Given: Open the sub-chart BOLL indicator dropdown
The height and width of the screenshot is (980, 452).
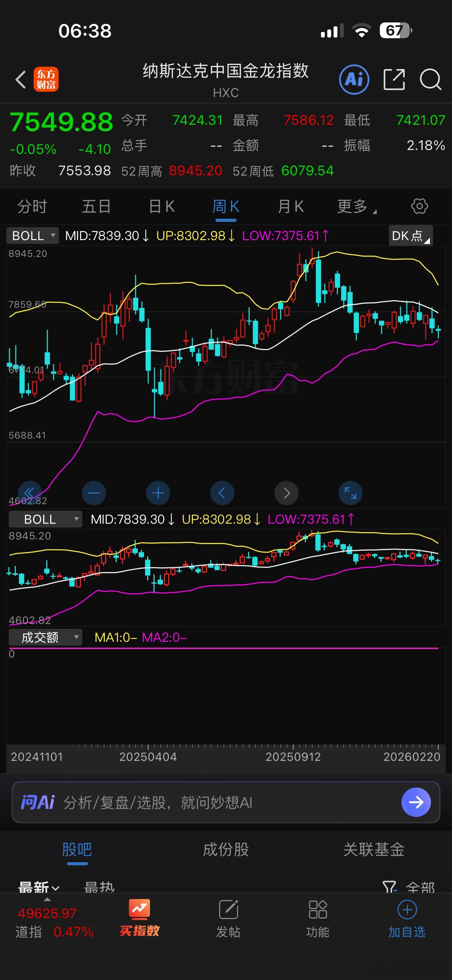Looking at the screenshot, I should (x=45, y=519).
